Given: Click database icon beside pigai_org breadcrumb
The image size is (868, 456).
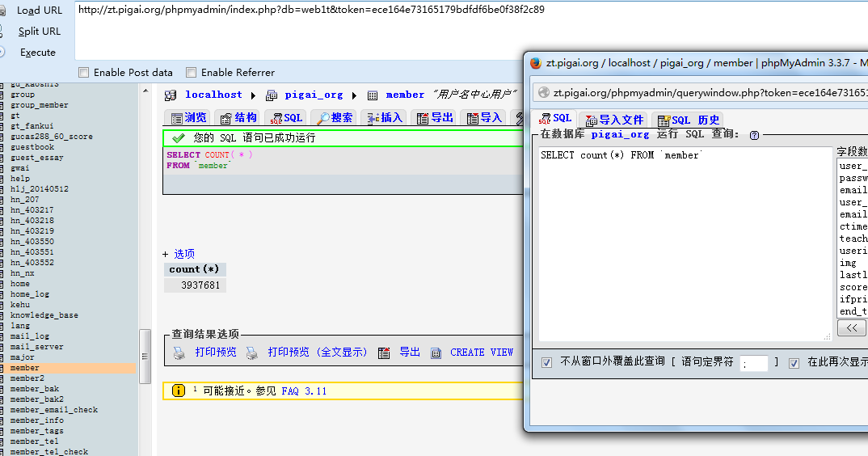Looking at the screenshot, I should coord(272,95).
